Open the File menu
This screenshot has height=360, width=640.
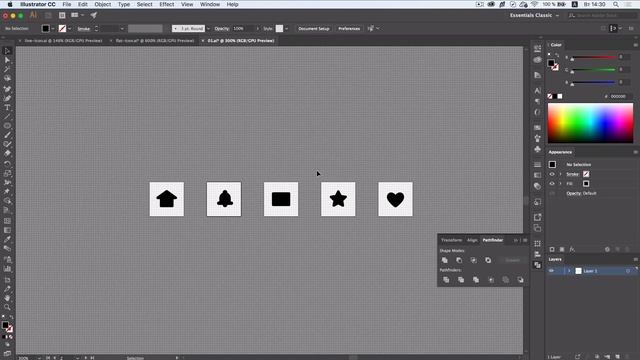[x=67, y=4]
